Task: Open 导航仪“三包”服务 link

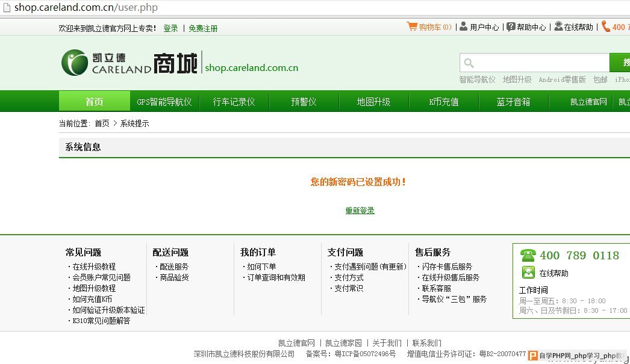Action: (x=454, y=299)
